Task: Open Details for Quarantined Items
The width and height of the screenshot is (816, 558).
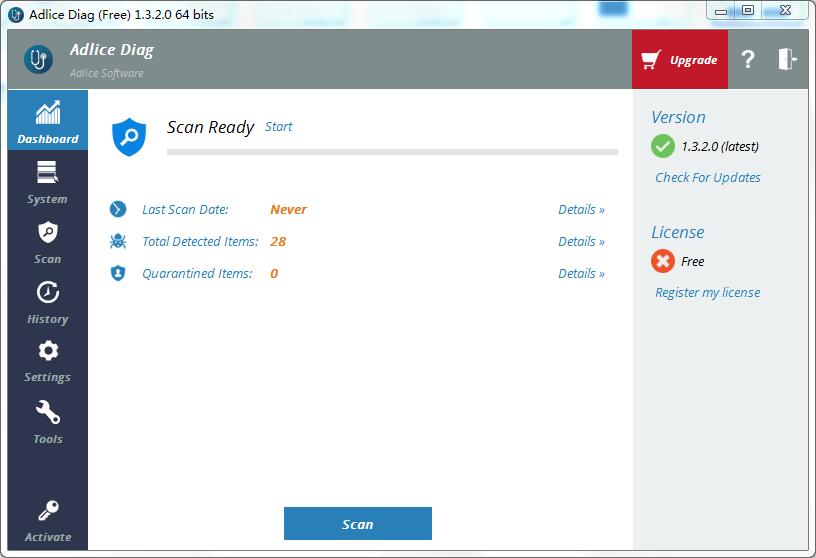Action: click(581, 273)
